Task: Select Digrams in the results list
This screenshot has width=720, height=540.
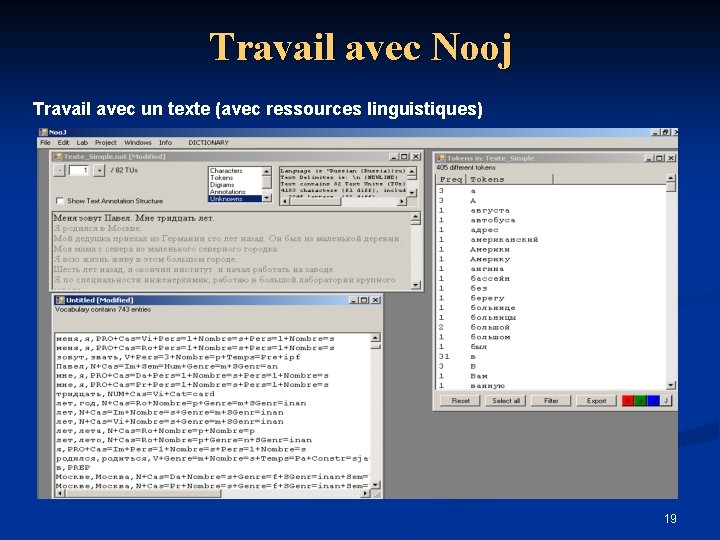Action: (x=222, y=185)
